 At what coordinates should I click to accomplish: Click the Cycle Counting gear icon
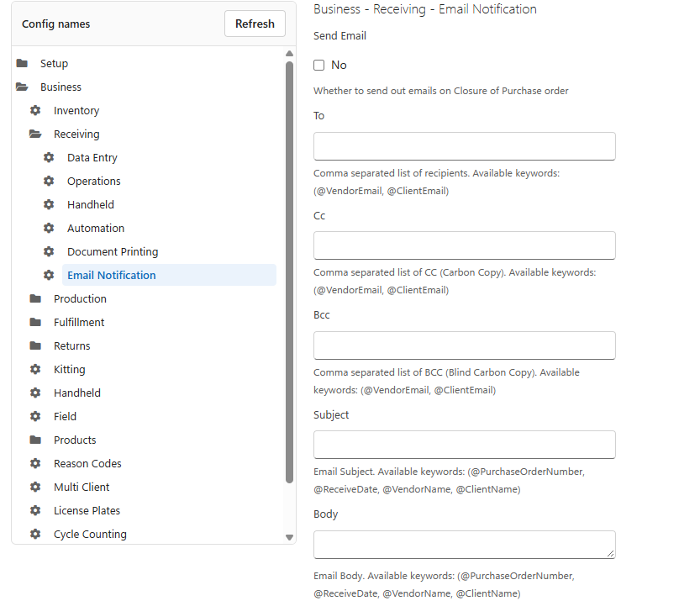pyautogui.click(x=35, y=534)
